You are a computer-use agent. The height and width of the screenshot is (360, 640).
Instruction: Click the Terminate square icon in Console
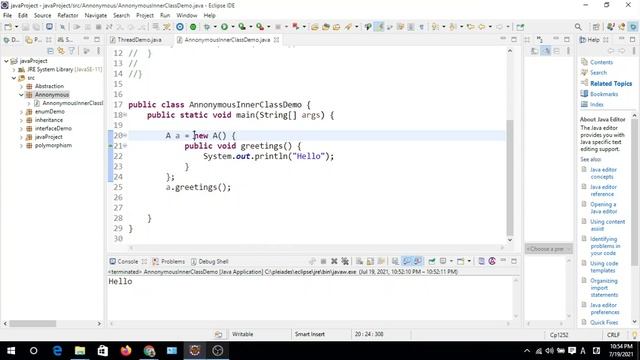(323, 261)
